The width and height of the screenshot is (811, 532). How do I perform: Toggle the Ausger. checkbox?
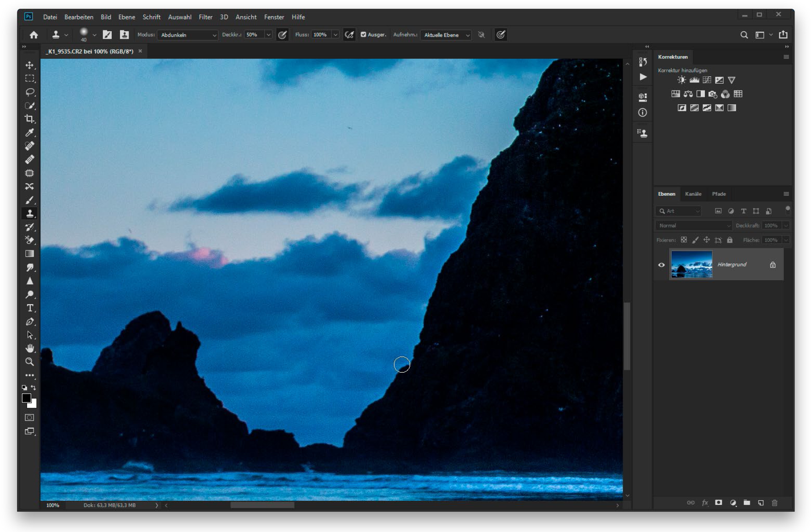pos(363,35)
